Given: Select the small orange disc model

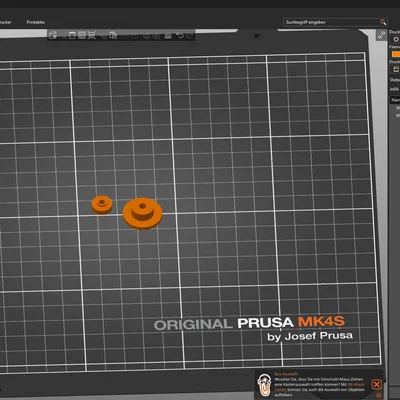Looking at the screenshot, I should pyautogui.click(x=102, y=204).
